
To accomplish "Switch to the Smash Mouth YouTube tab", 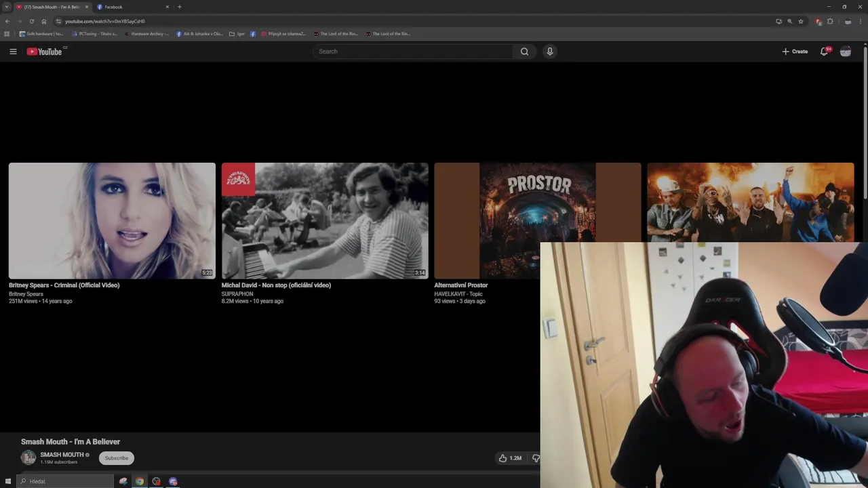I will click(52, 7).
